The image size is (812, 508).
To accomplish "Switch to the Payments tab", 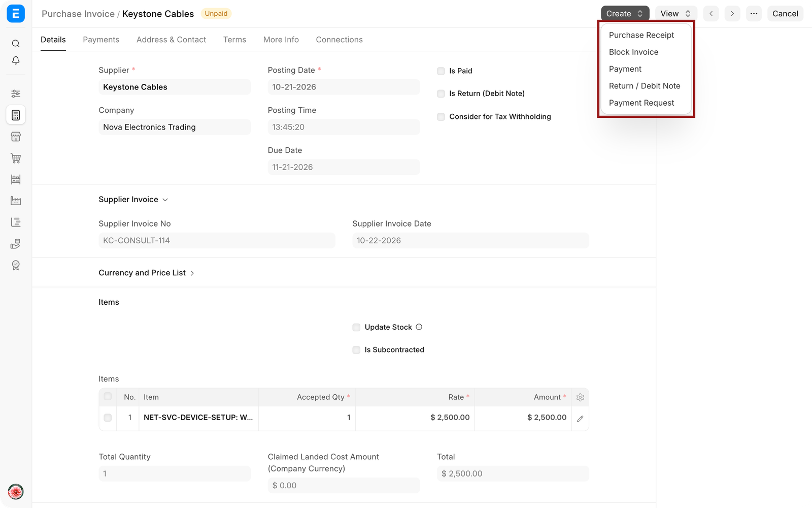I will (101, 40).
